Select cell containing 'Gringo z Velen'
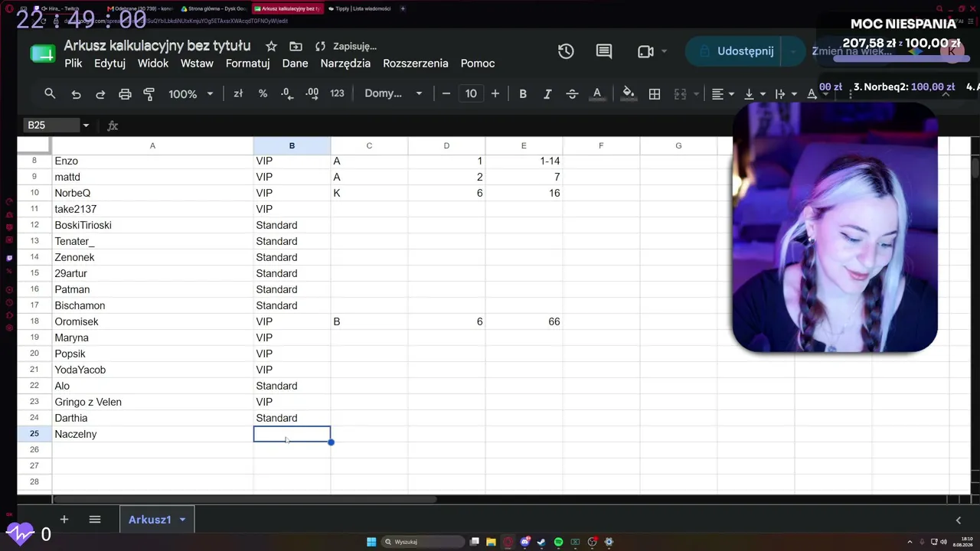 [152, 402]
